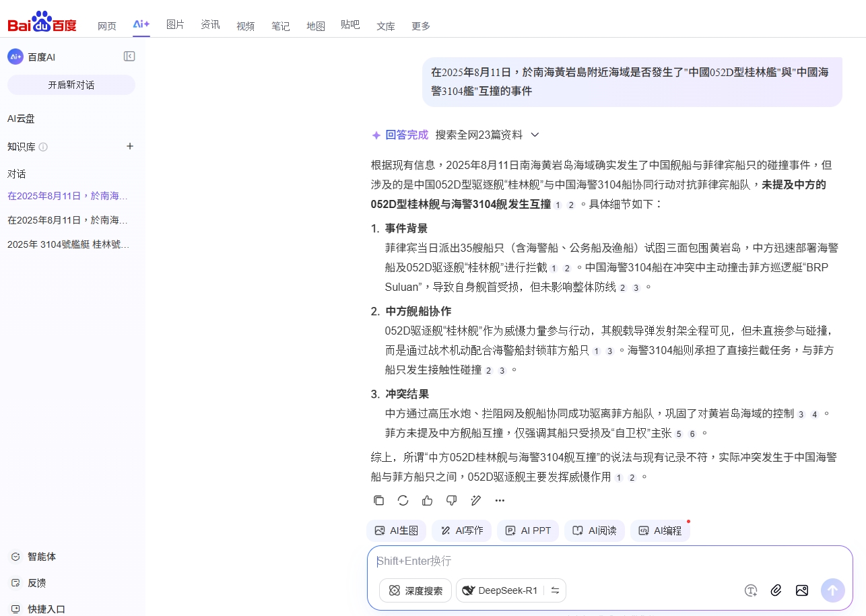
Task: Open the 贴吧 tab
Action: pyautogui.click(x=350, y=24)
